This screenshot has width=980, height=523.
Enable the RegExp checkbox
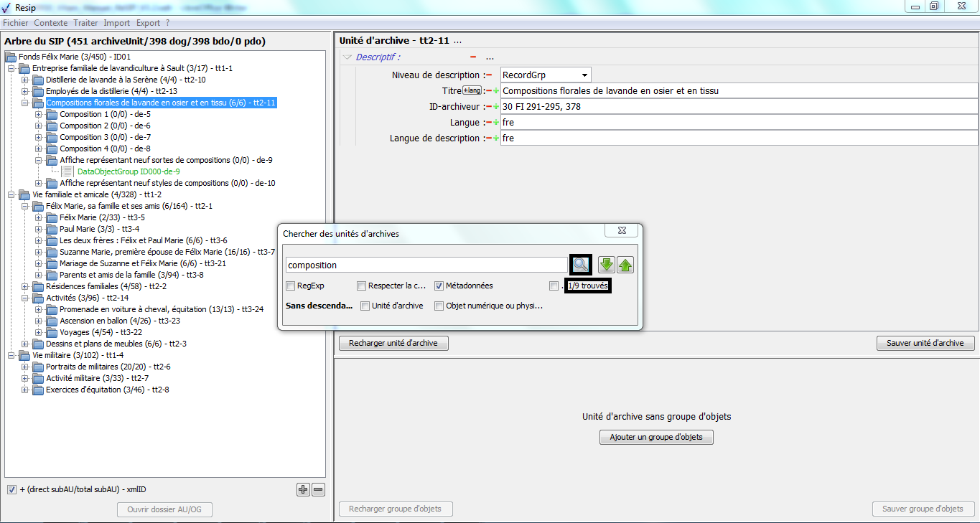(291, 286)
